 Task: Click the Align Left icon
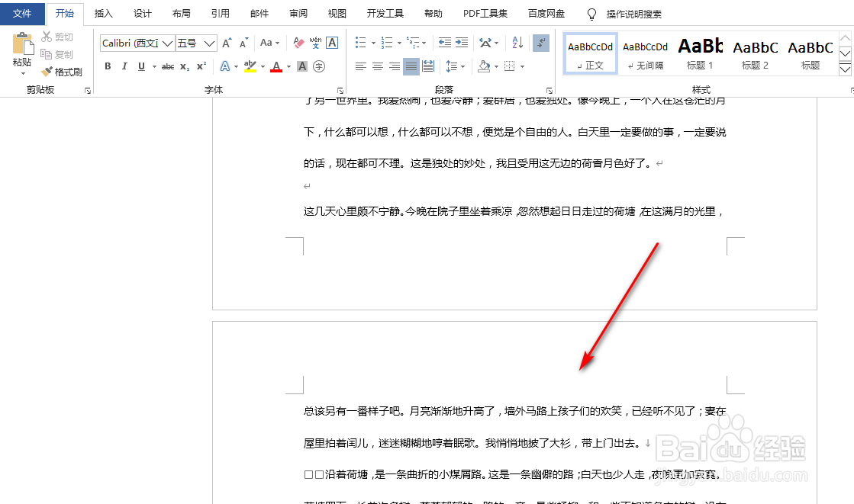[360, 66]
